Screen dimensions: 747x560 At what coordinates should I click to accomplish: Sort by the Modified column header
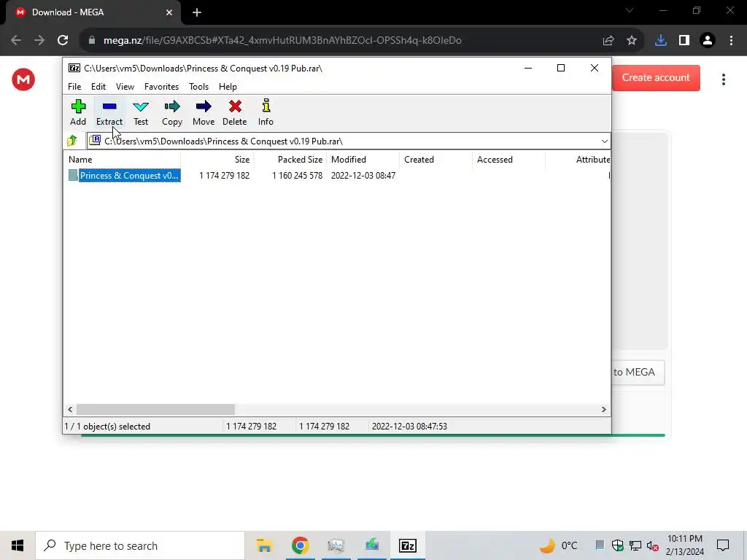[x=363, y=160]
